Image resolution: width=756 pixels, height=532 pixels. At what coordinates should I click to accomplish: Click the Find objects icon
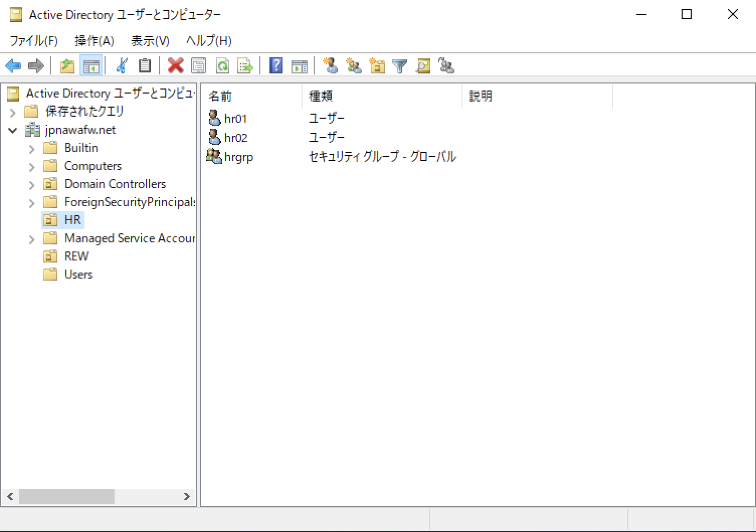(x=423, y=65)
